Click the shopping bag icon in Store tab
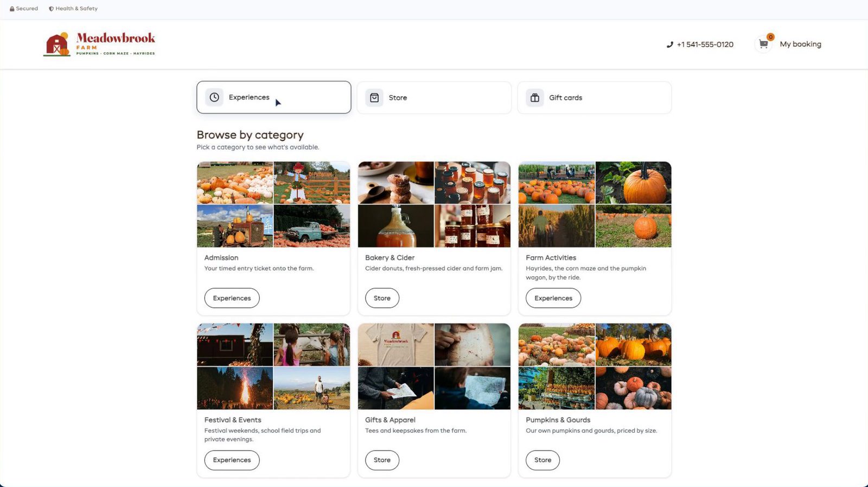868x487 pixels. (x=374, y=98)
